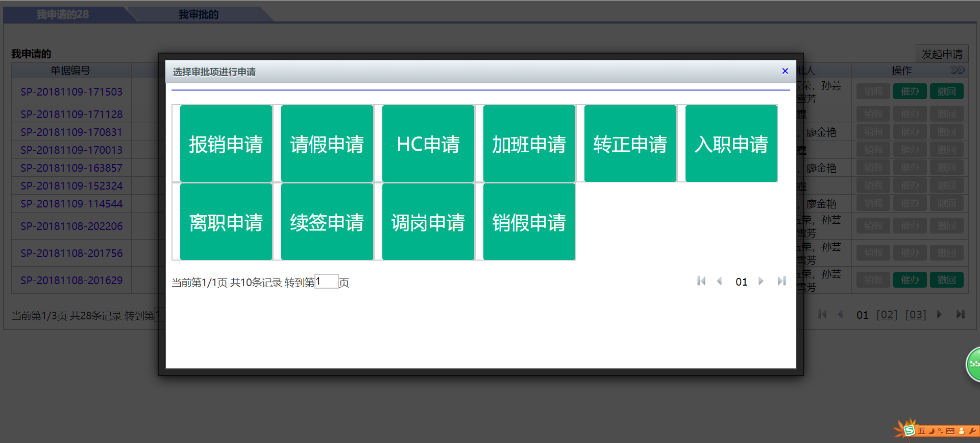This screenshot has height=443, width=980.
Task: Open record SP-20181109-171503
Action: point(71,92)
